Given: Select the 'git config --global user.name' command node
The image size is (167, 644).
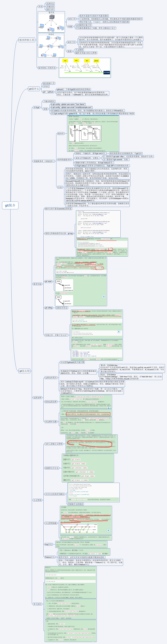Looking at the screenshot, I should (68, 104).
